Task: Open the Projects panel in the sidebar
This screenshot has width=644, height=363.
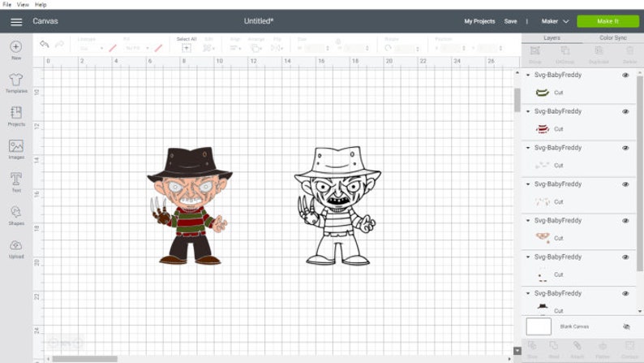Action: pos(16,116)
